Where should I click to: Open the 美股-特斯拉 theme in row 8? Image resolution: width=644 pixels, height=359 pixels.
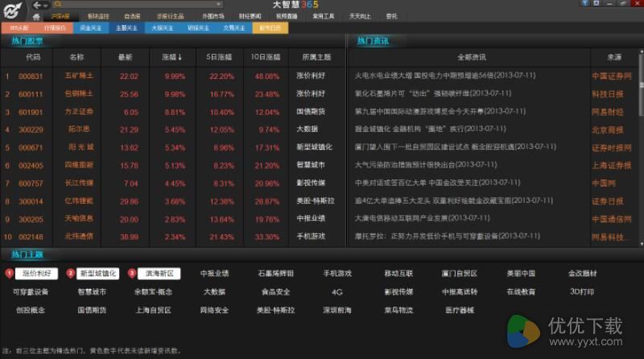tap(316, 201)
